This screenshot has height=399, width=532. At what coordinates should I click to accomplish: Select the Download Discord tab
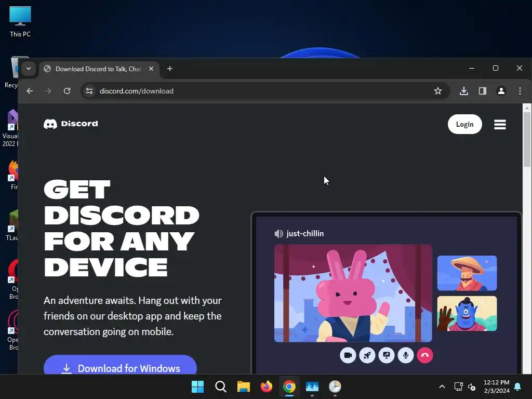tap(99, 69)
